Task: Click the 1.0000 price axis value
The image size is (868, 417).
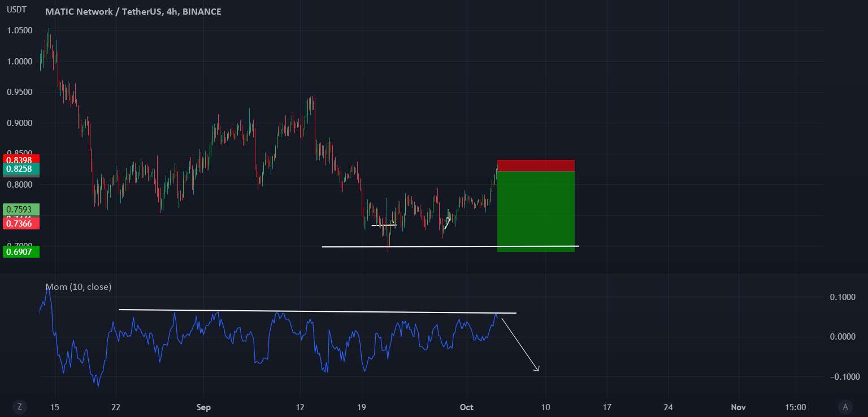Action: (x=20, y=62)
